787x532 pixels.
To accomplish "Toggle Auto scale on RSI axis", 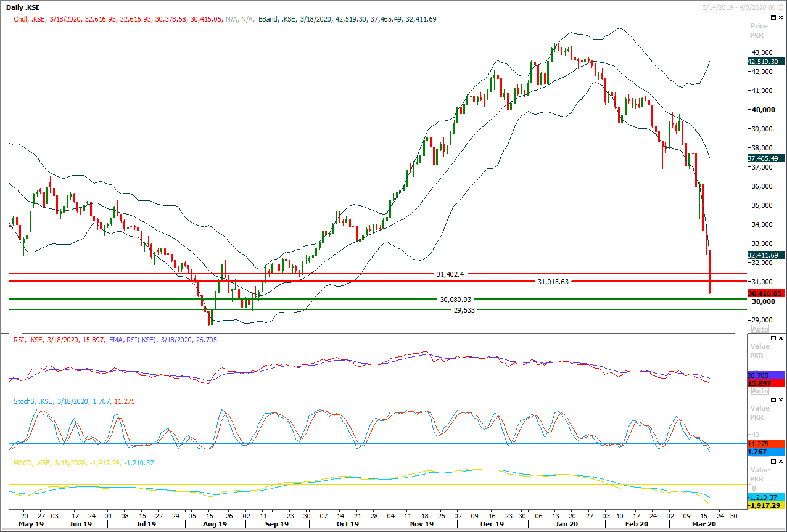I will tap(759, 391).
